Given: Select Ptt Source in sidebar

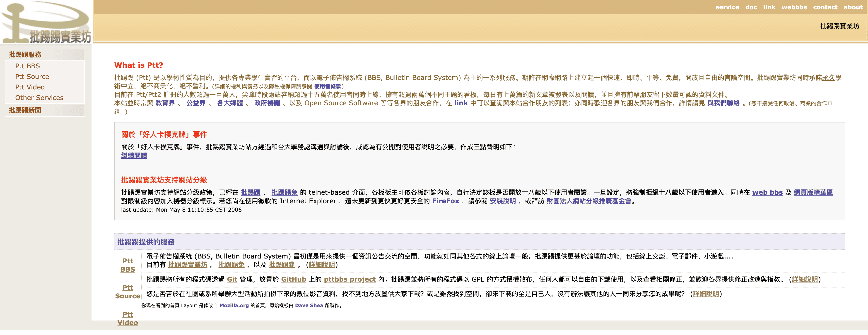Looking at the screenshot, I should pos(32,77).
